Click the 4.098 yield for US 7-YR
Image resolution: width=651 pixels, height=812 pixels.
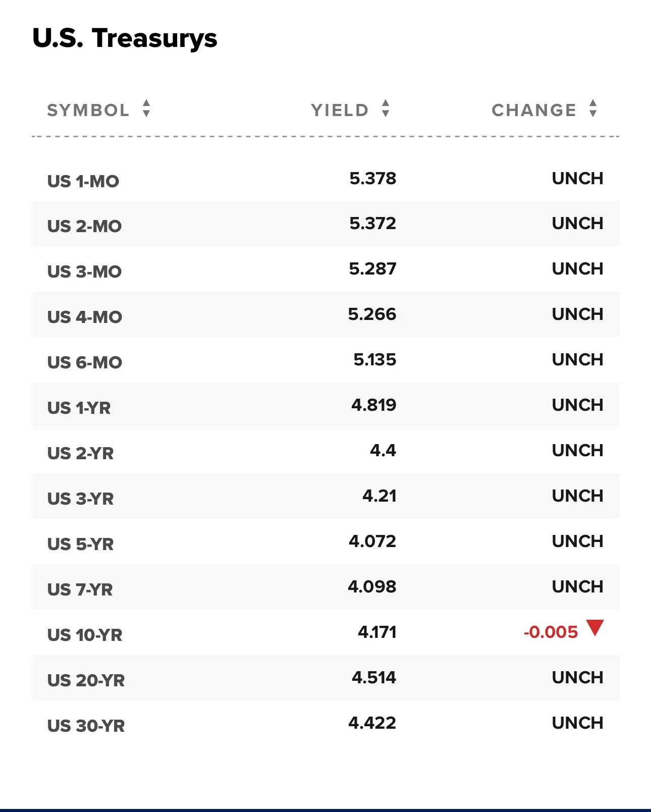[372, 586]
